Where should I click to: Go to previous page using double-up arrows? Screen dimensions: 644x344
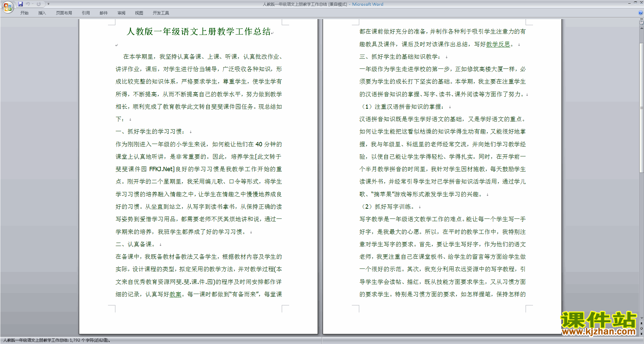[642, 324]
